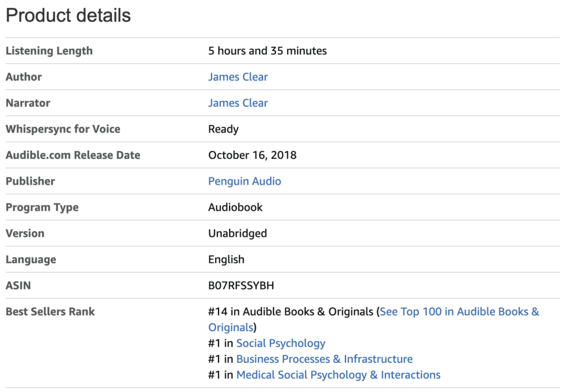Click the English language value
This screenshot has height=392, width=568.
tap(226, 259)
